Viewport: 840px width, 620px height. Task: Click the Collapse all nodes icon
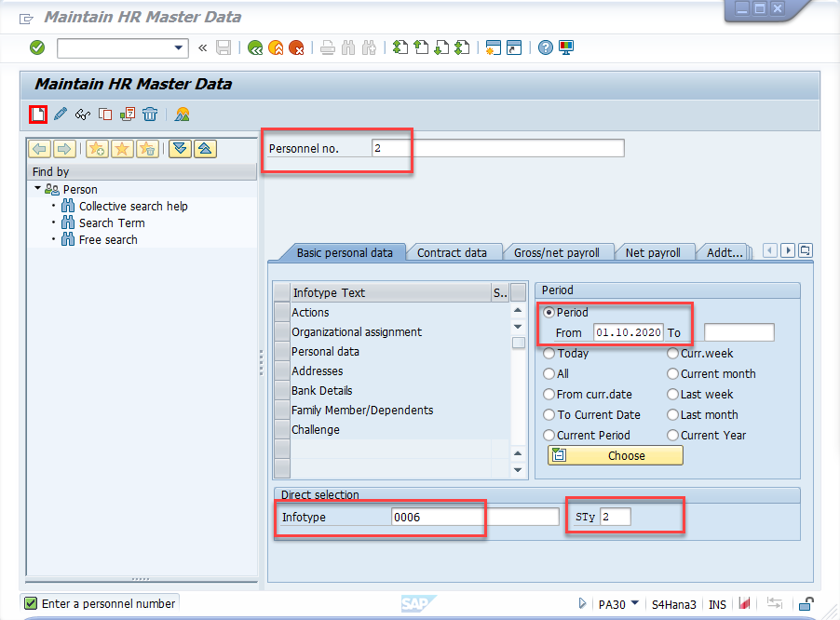pos(205,149)
